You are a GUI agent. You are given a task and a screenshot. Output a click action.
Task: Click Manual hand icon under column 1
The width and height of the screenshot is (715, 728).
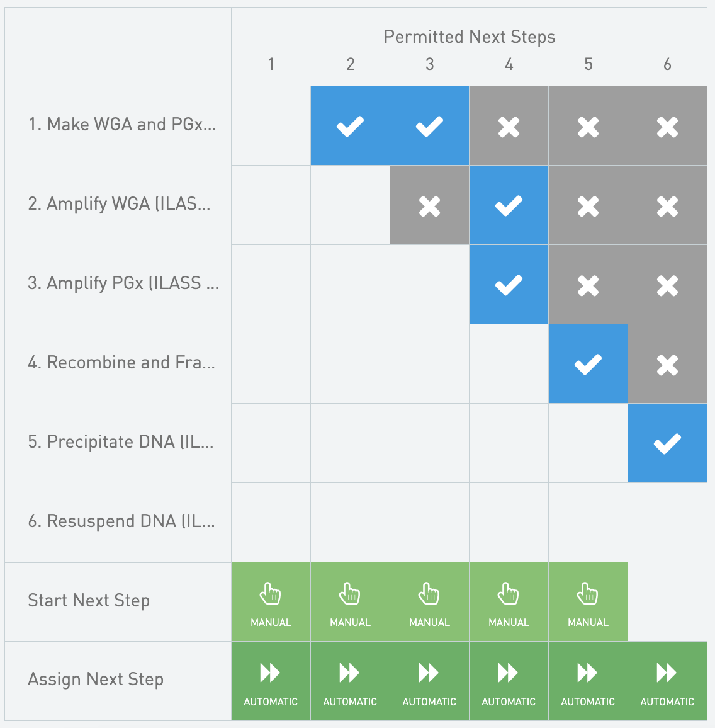click(271, 593)
